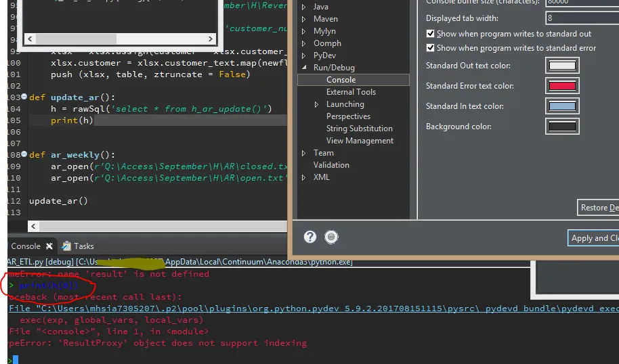619x364 pixels.
Task: Select External Tools preference page
Action: (351, 92)
